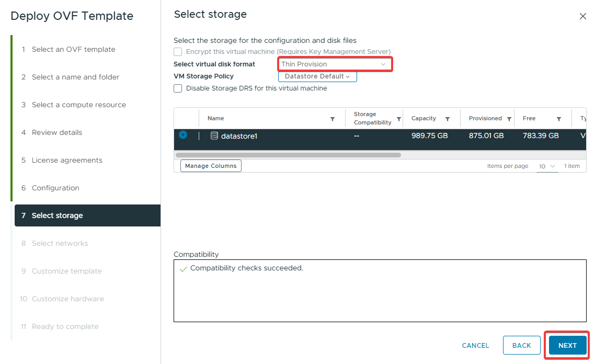Open the Thin Provision disk format dropdown
The image size is (595, 364).
click(x=334, y=64)
